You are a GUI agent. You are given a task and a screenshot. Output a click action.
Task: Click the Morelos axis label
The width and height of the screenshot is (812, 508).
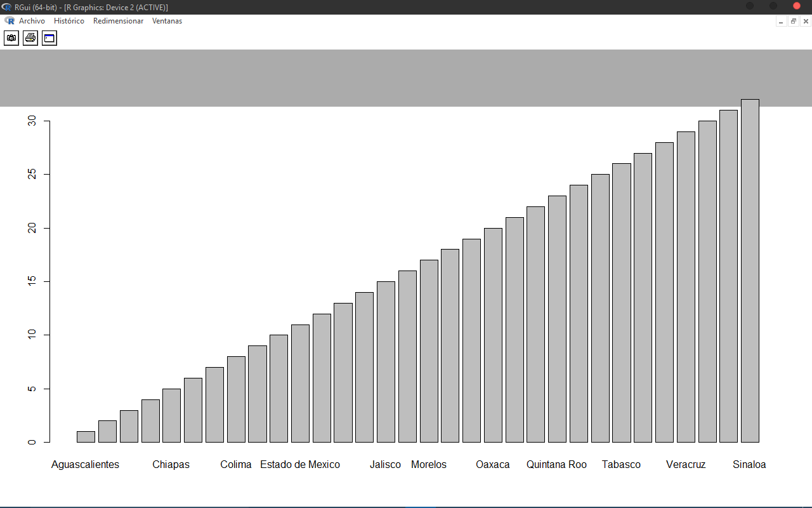(429, 465)
